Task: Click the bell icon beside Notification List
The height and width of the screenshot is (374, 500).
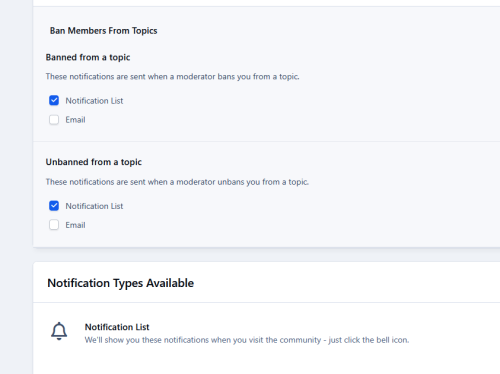Action: (x=59, y=331)
